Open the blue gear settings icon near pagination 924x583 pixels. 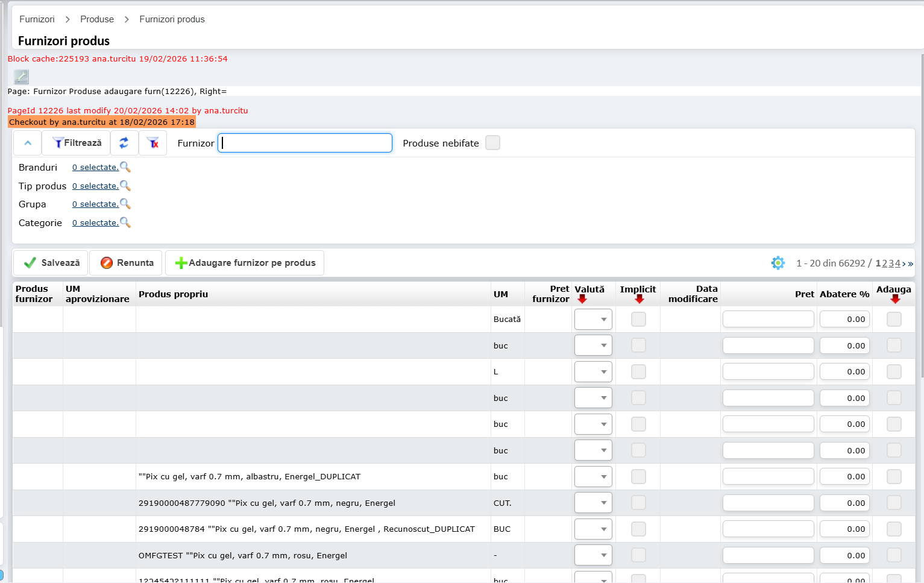click(x=778, y=263)
